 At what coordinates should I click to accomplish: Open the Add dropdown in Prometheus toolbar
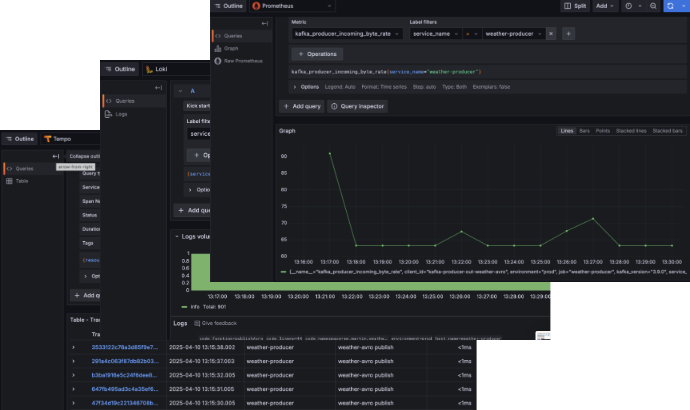tap(605, 6)
